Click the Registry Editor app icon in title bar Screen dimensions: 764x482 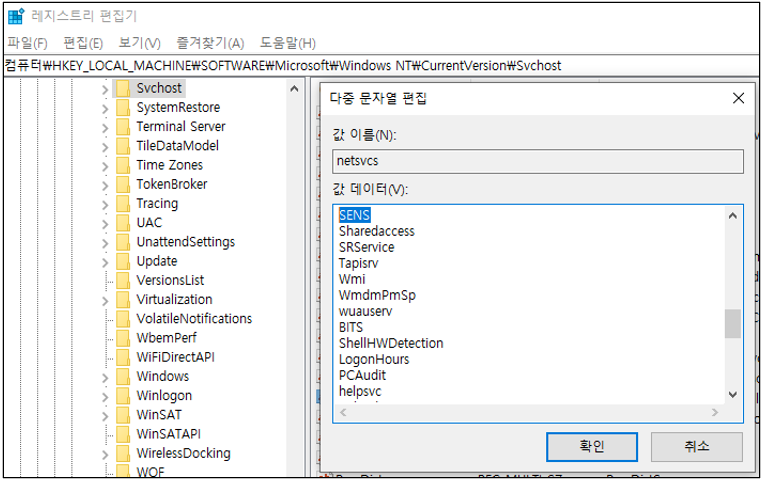pos(16,16)
